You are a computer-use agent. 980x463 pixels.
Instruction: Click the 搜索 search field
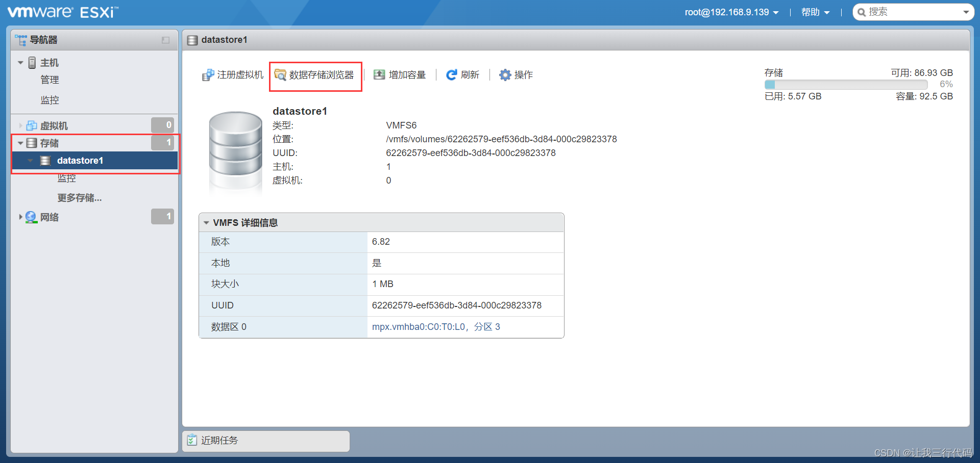pyautogui.click(x=914, y=12)
